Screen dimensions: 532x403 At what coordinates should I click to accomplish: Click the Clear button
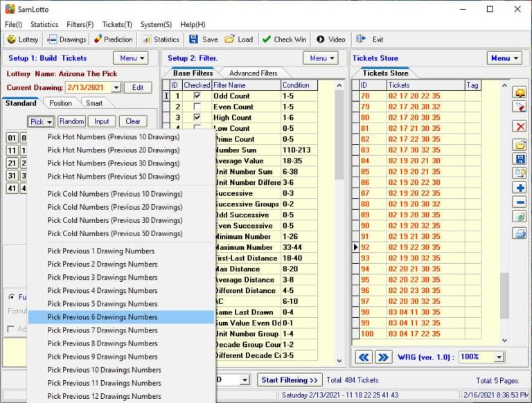pos(133,121)
